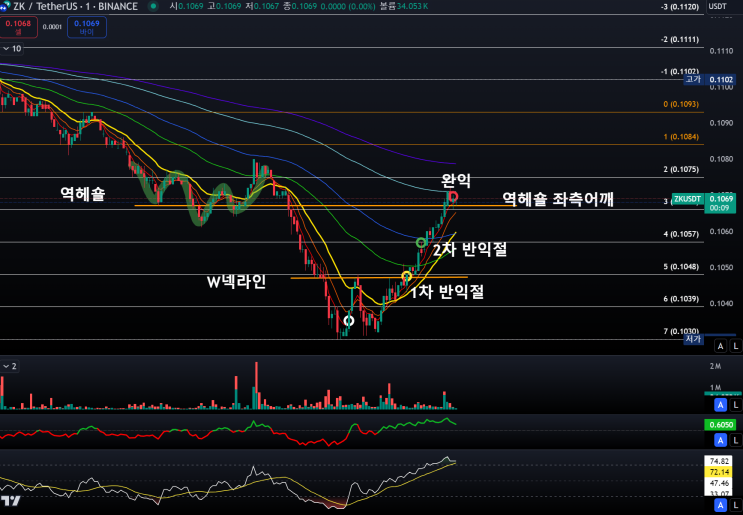Click the ZK coin logo icon
Screen dimensions: 743x515
(x=5, y=6)
